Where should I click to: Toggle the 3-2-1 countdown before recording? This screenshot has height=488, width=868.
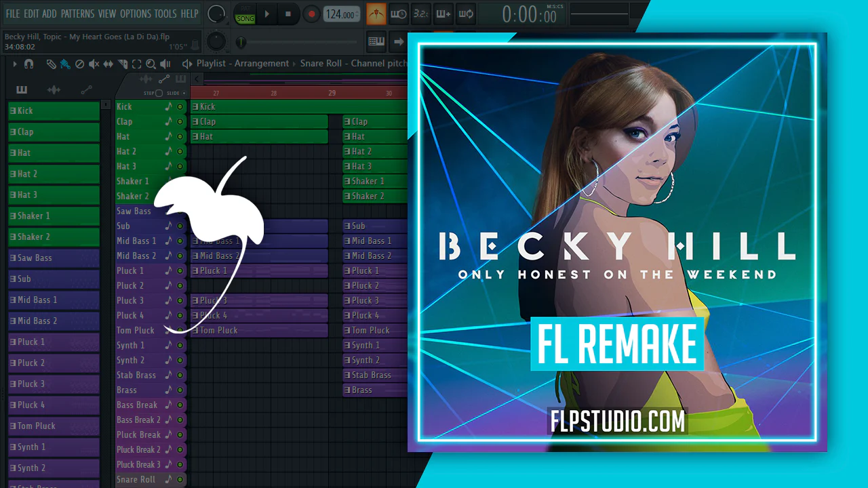point(421,14)
